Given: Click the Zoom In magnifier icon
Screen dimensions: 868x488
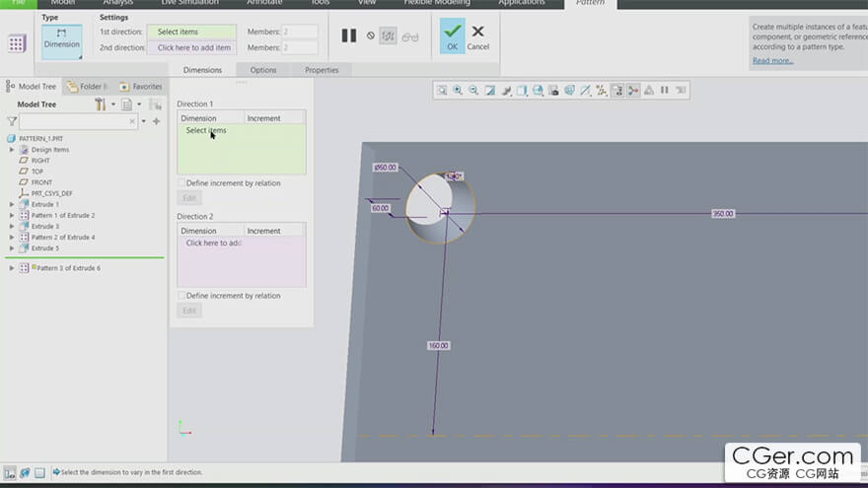Looking at the screenshot, I should tap(458, 90).
